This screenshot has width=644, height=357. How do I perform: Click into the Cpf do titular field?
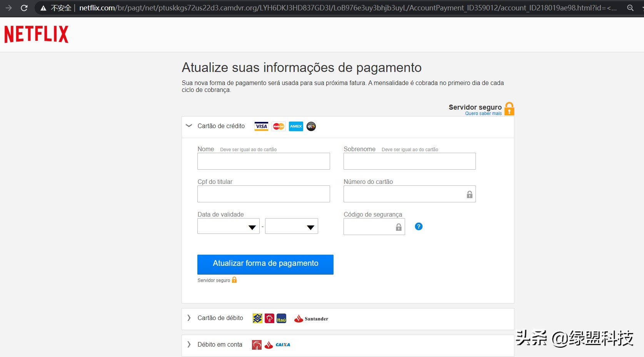(264, 194)
